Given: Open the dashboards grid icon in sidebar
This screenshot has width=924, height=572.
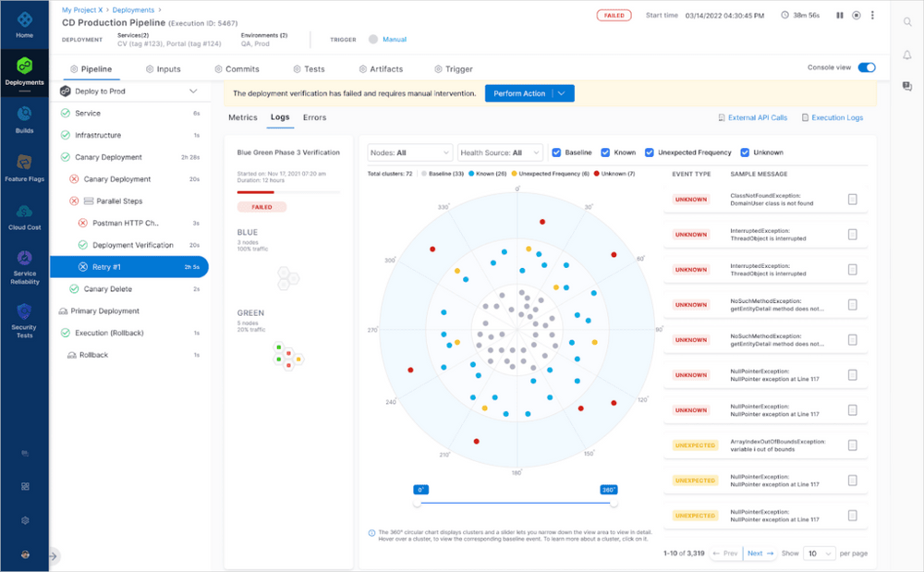Looking at the screenshot, I should click(25, 487).
